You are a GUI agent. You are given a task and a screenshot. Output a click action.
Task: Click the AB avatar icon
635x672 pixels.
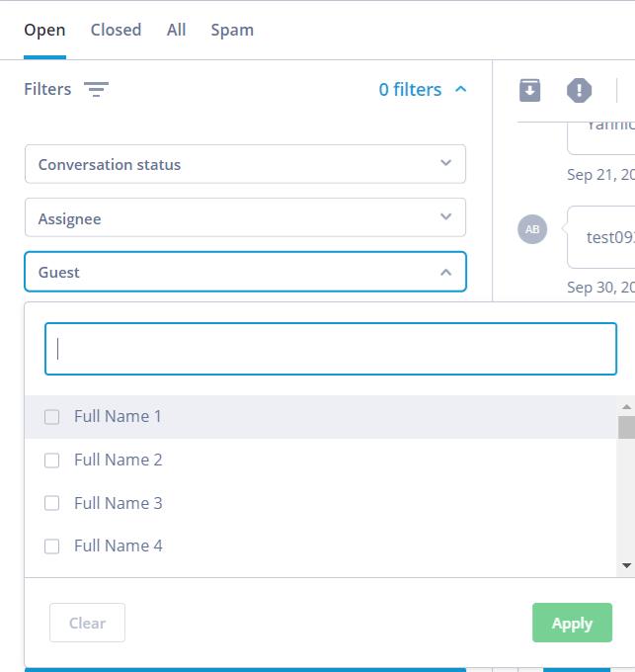(x=532, y=229)
